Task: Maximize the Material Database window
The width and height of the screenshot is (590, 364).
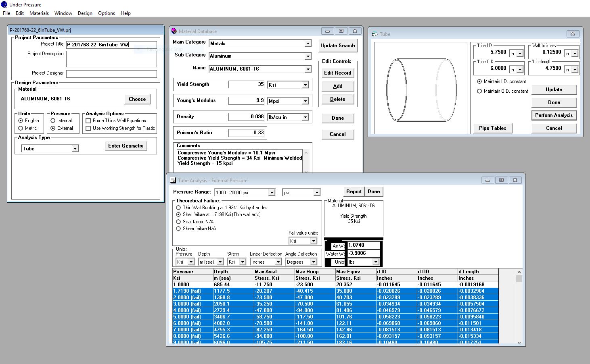Action: point(341,31)
